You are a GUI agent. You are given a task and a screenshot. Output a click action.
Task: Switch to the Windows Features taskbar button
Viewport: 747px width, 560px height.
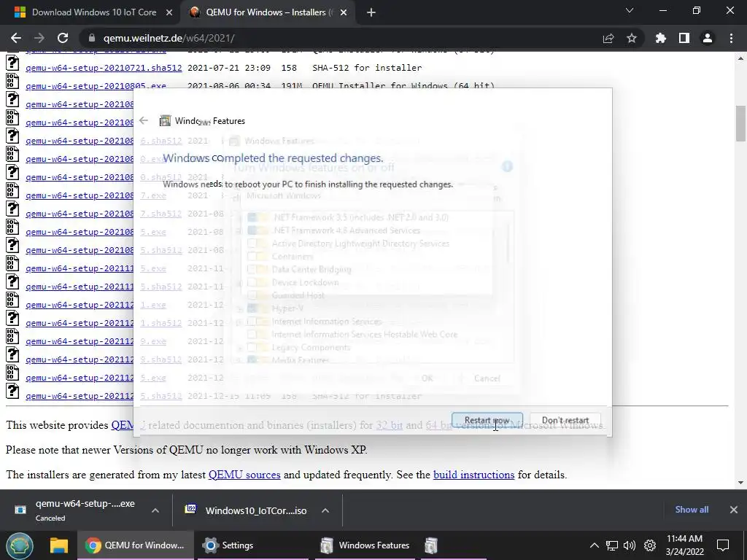(366, 545)
